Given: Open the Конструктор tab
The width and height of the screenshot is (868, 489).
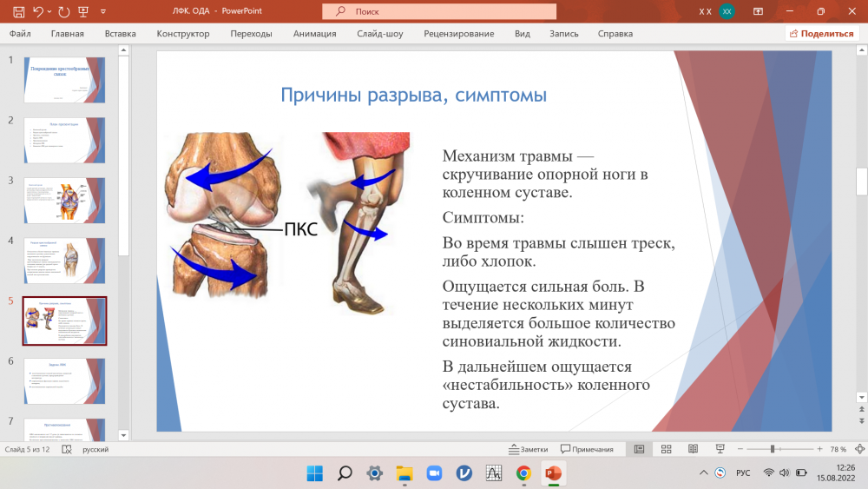Looking at the screenshot, I should 183,34.
